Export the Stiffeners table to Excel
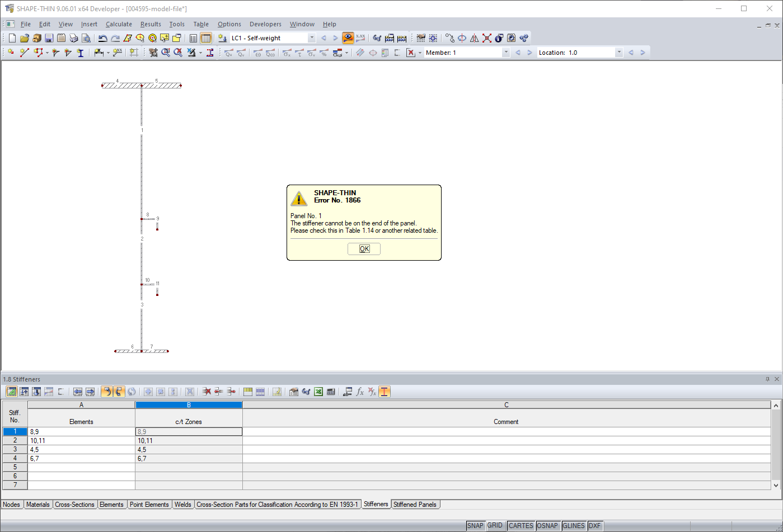The width and height of the screenshot is (783, 532). [x=318, y=392]
